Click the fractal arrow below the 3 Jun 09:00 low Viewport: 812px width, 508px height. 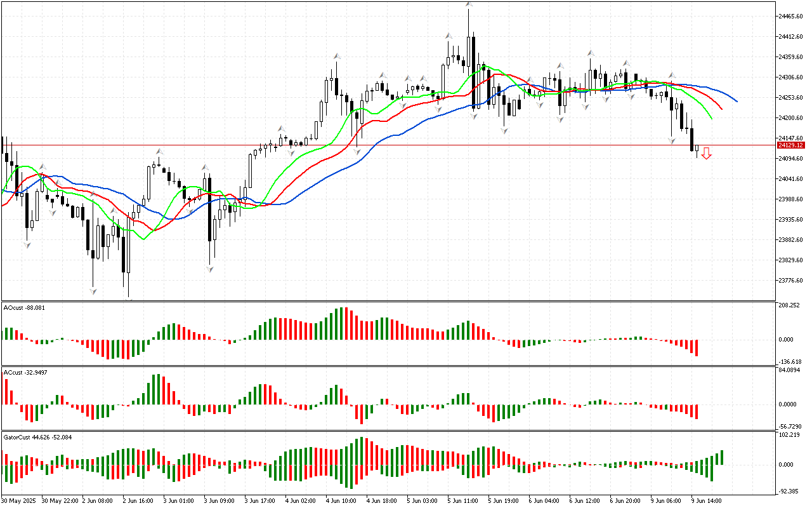tap(209, 269)
